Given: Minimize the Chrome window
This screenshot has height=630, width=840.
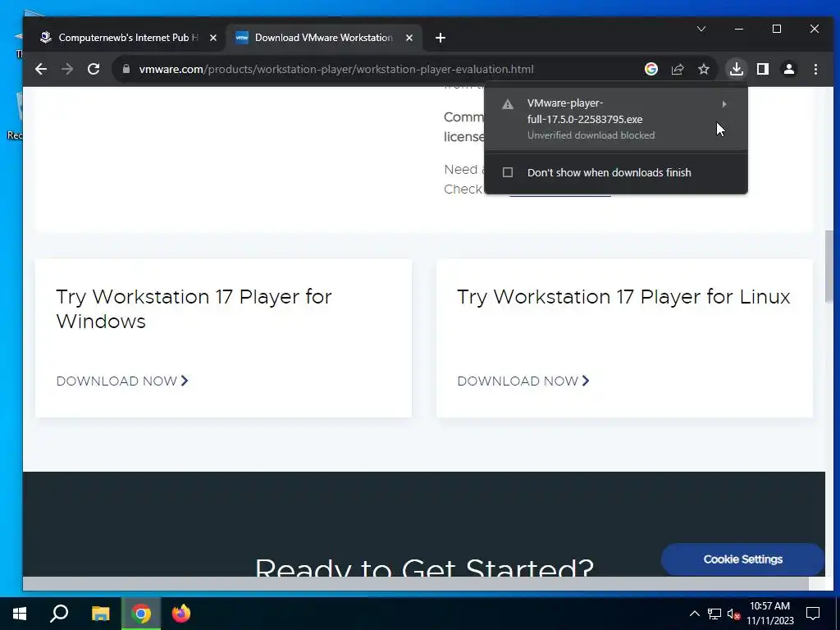Looking at the screenshot, I should pos(739,29).
